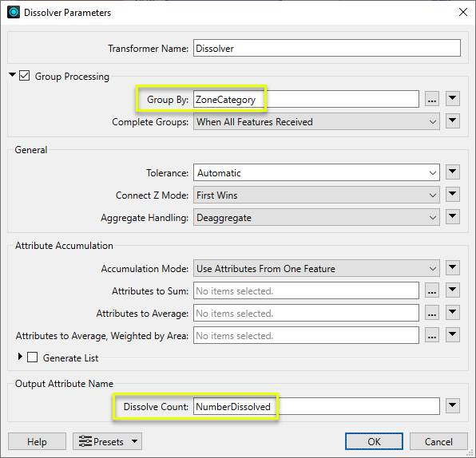This screenshot has width=476, height=458.
Task: Open the Group By attribute picker ellipsis button
Action: pyautogui.click(x=432, y=99)
